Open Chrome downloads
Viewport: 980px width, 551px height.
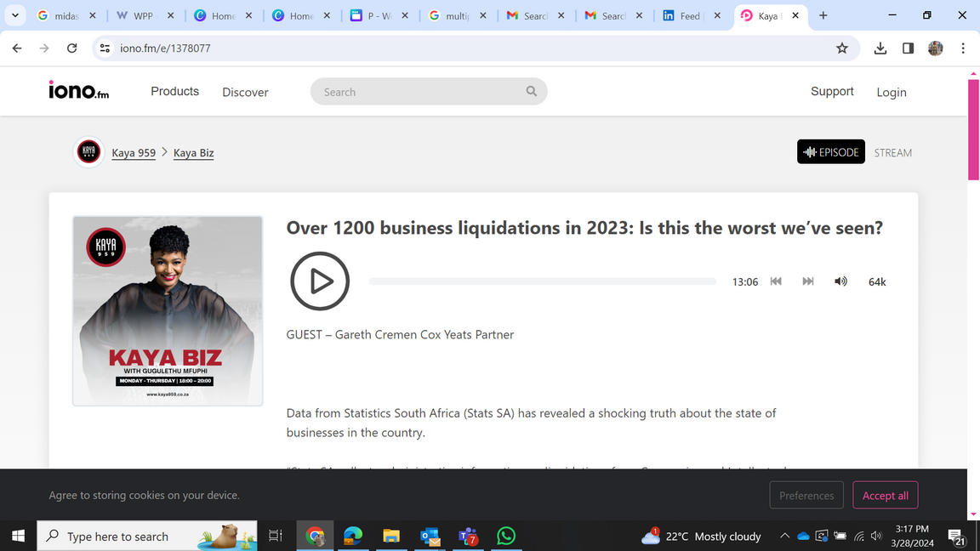880,48
